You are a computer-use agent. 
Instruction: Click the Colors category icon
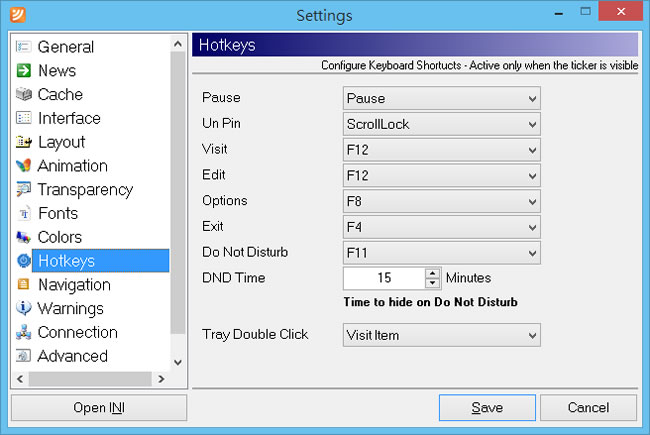[24, 237]
